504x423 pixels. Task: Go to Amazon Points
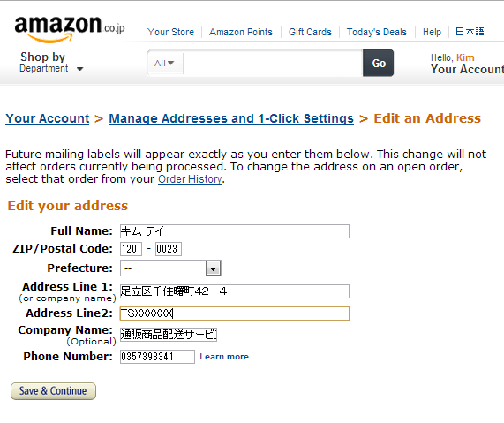pyautogui.click(x=241, y=32)
